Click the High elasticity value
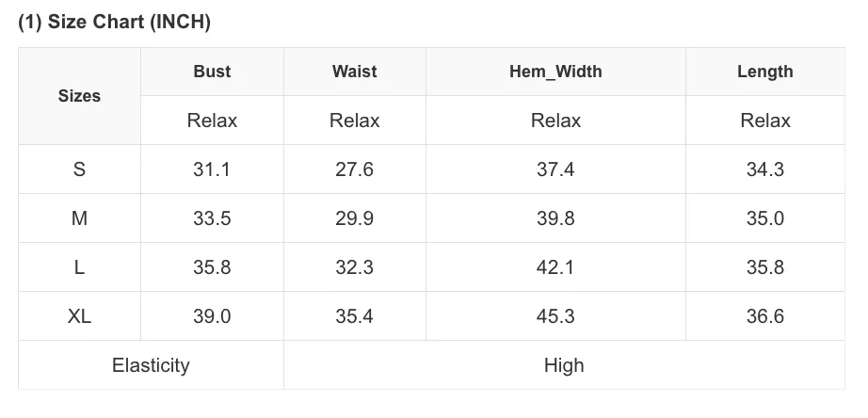Image resolution: width=868 pixels, height=418 pixels. click(564, 365)
